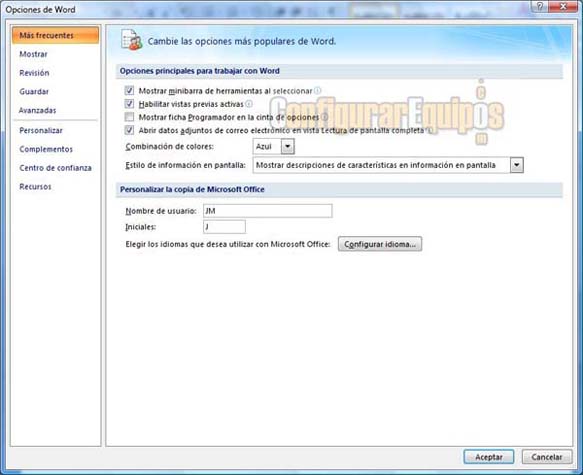
Task: Confirm with the Aceptar button
Action: (489, 457)
